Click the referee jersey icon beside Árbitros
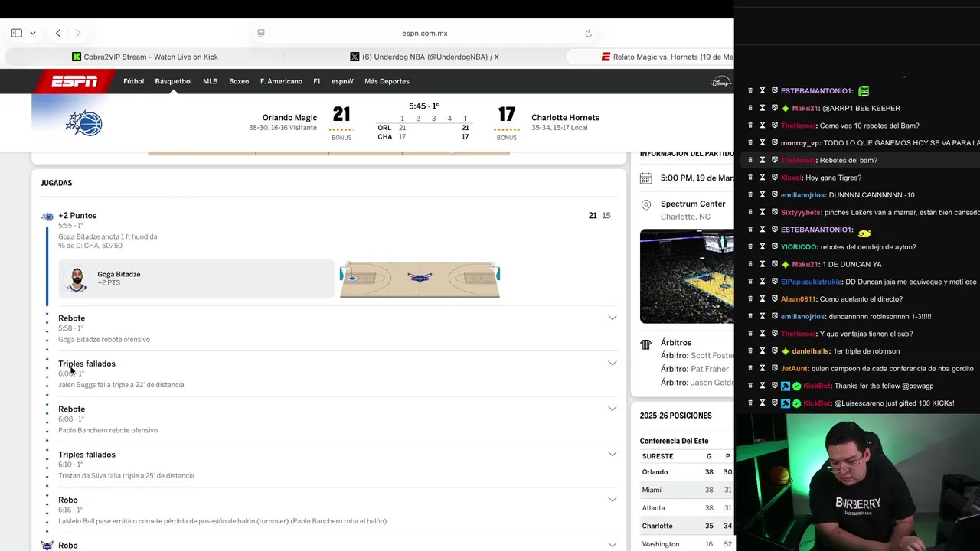 [645, 344]
